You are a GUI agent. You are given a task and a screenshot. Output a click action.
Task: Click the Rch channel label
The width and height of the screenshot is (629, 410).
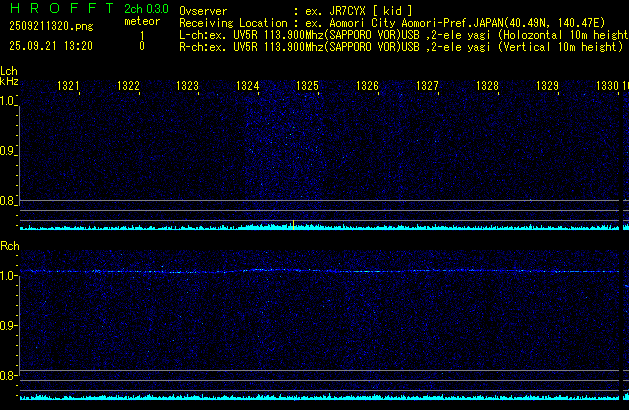click(9, 245)
